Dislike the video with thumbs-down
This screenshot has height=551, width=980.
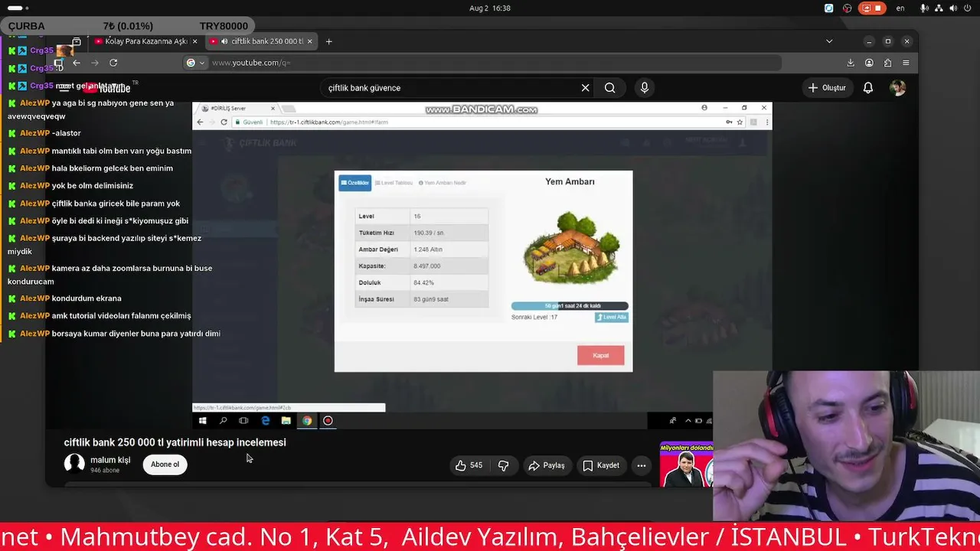point(504,465)
